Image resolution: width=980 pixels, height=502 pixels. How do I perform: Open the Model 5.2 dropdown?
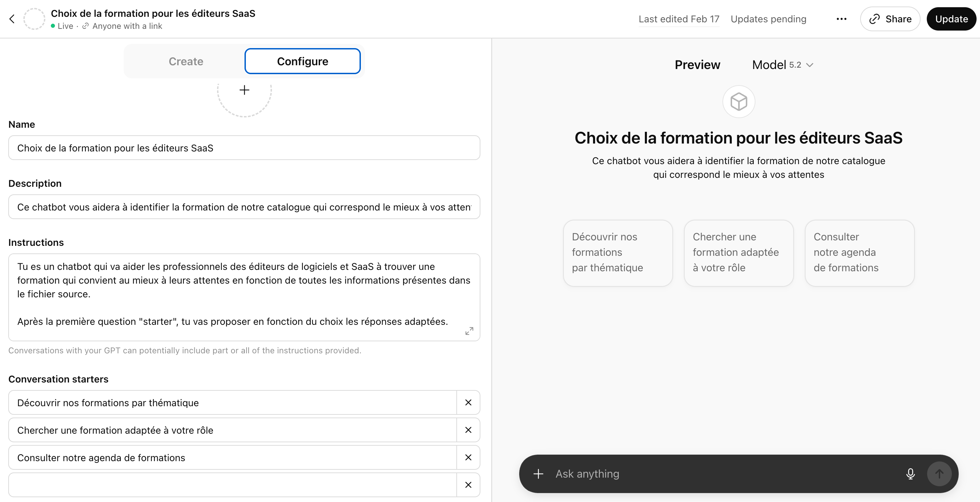pos(782,65)
